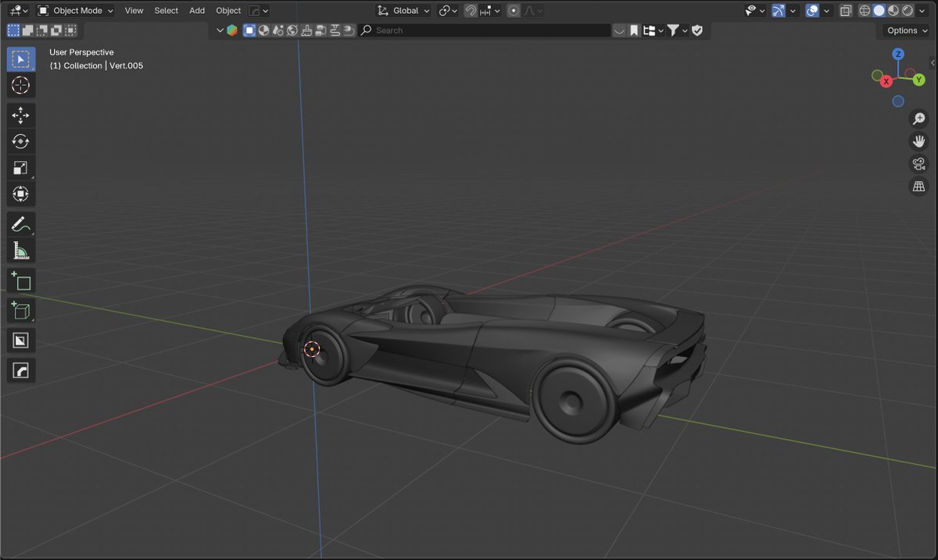The image size is (938, 560).
Task: Toggle snapping magnet button
Action: point(471,11)
